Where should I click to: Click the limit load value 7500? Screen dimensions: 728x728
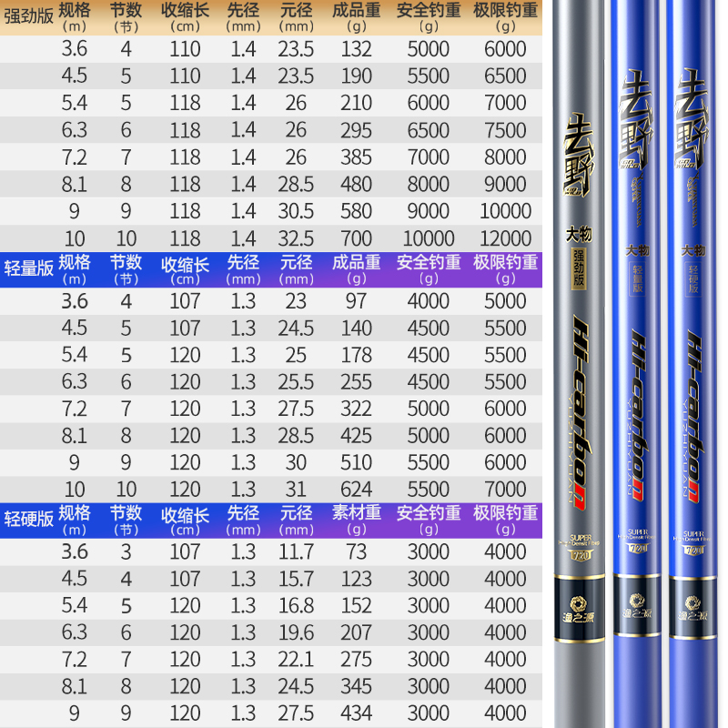[505, 130]
